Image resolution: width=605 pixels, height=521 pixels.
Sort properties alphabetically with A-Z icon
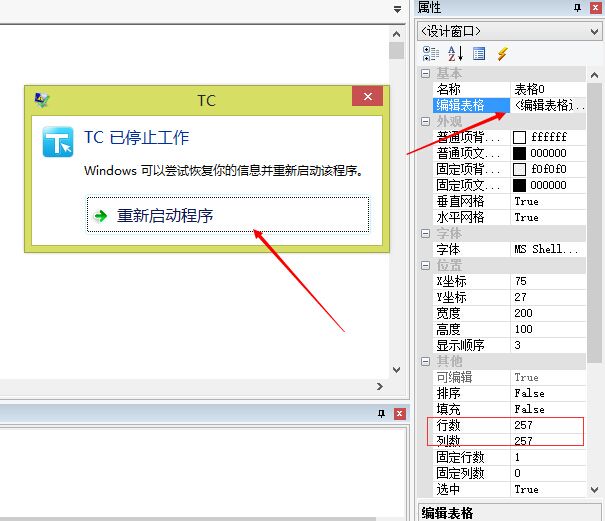point(455,54)
